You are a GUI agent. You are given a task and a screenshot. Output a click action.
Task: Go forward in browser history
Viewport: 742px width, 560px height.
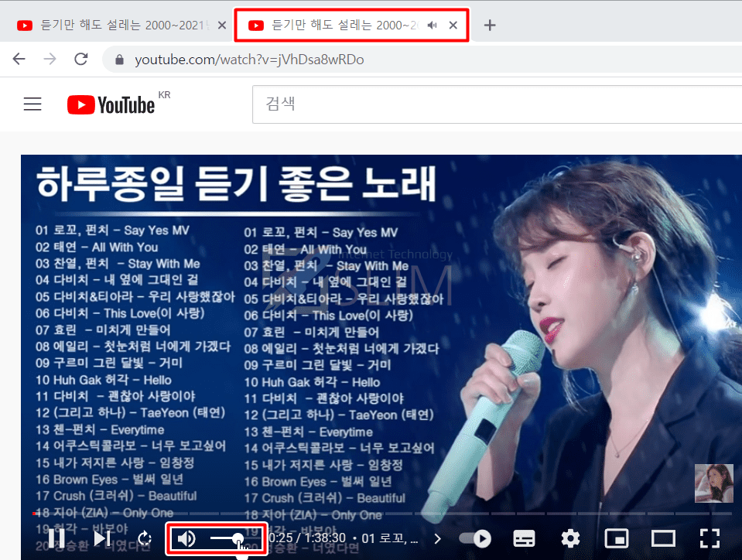(x=50, y=59)
